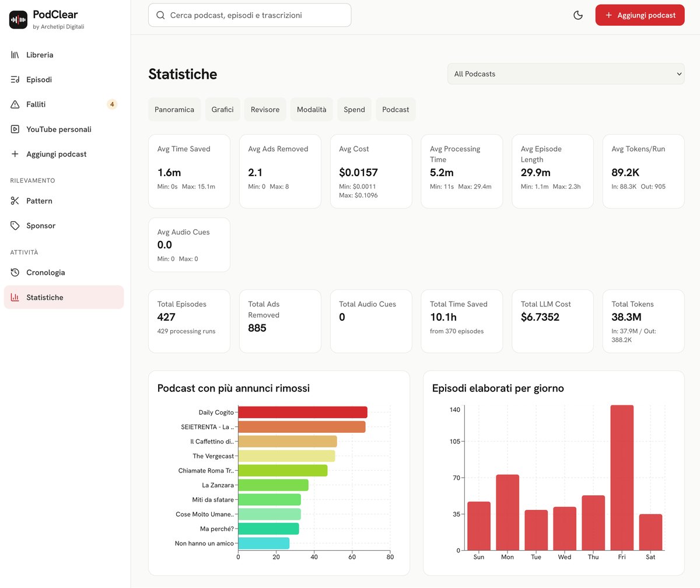Click the YouTube personali play icon
This screenshot has width=700, height=588.
point(15,129)
